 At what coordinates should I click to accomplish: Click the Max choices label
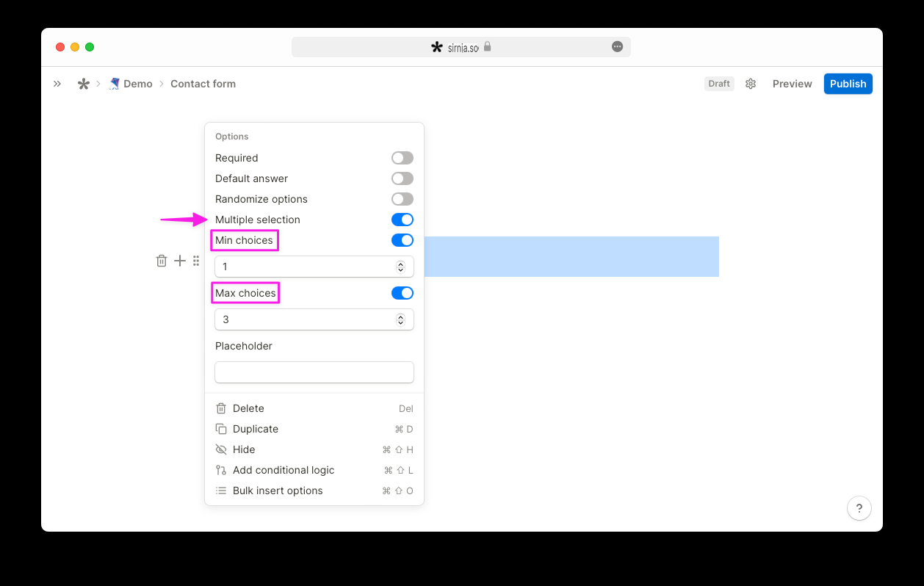point(245,293)
